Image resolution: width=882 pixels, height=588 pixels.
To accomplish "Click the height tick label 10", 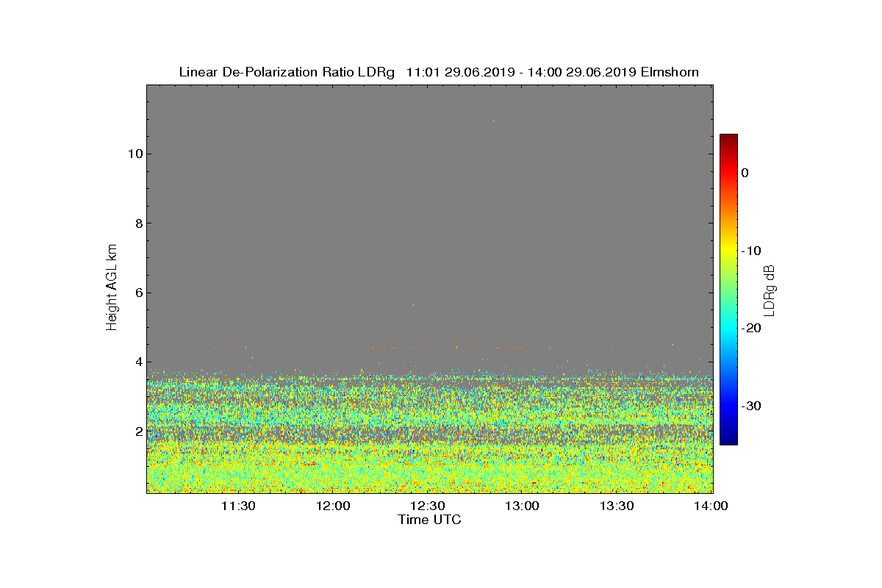I will [x=135, y=154].
